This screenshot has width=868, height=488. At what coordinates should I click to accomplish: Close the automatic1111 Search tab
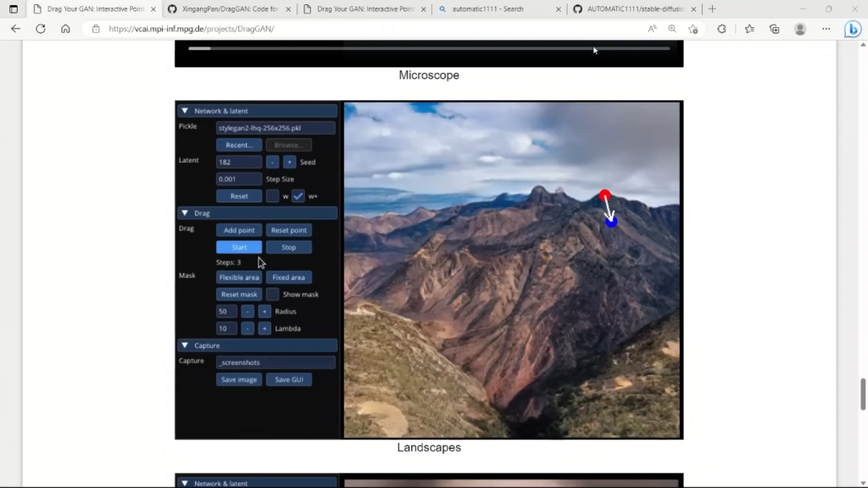[558, 8]
